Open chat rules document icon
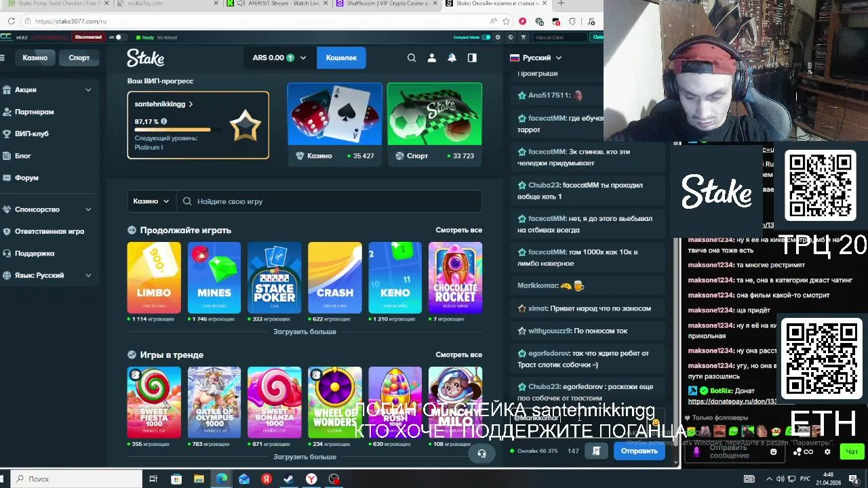Image resolution: width=868 pixels, height=488 pixels. (x=596, y=451)
